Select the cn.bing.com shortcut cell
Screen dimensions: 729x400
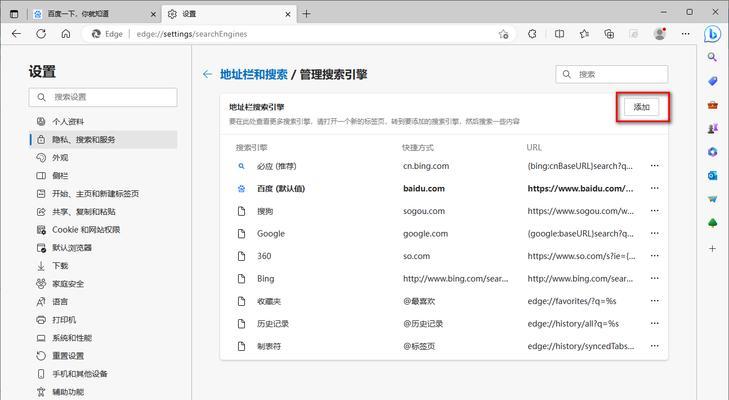coord(426,166)
